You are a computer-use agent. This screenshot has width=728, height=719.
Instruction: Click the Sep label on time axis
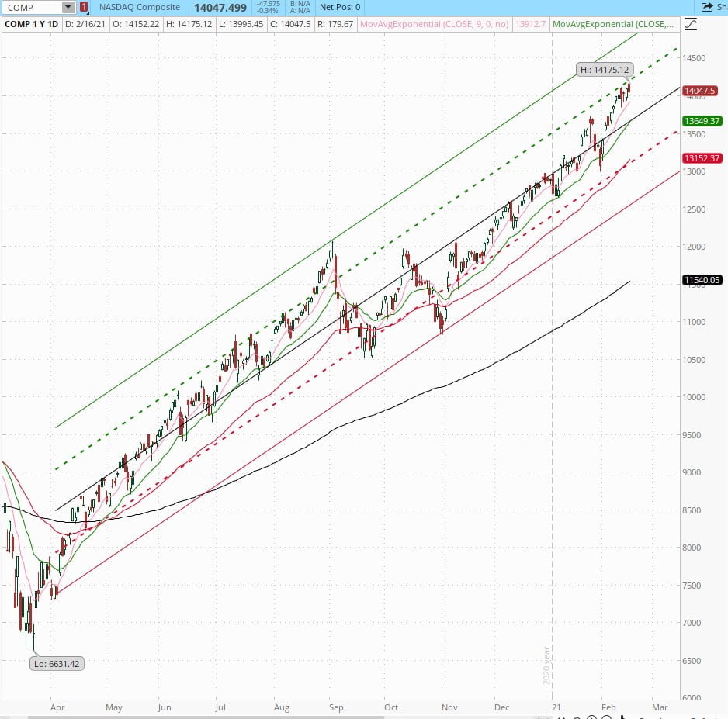[335, 707]
